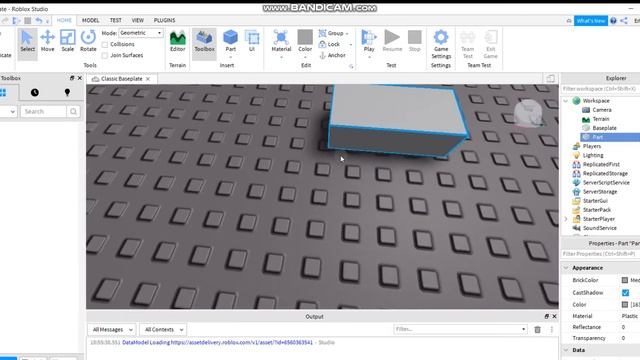Clear output with trash icon
Viewport: 640px width, 360px height.
click(x=537, y=329)
